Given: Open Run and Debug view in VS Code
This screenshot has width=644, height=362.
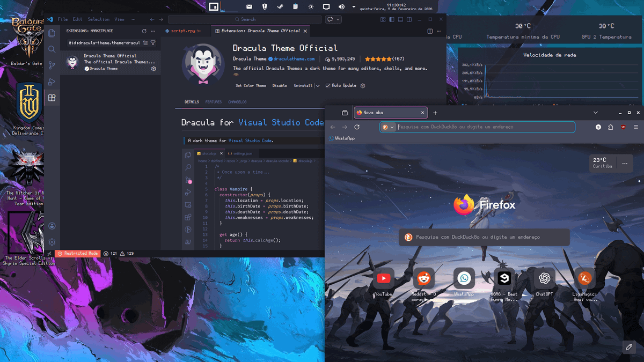Looking at the screenshot, I should 52,82.
